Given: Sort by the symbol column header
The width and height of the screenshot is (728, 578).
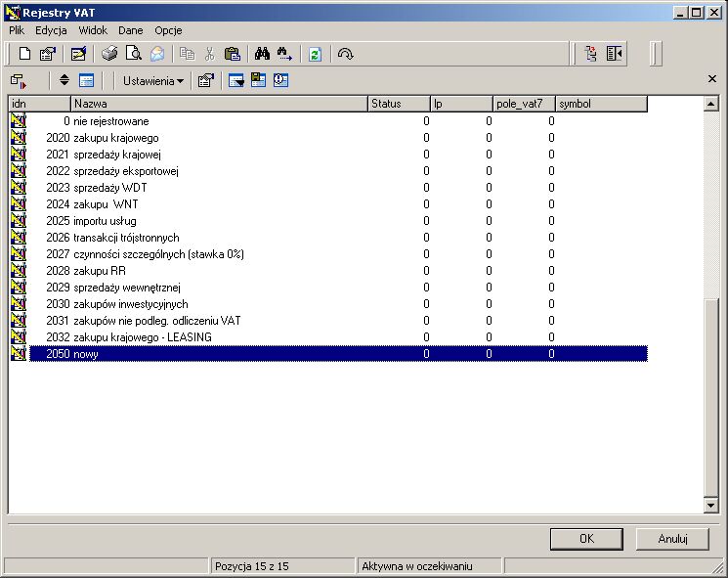Looking at the screenshot, I should [x=601, y=104].
